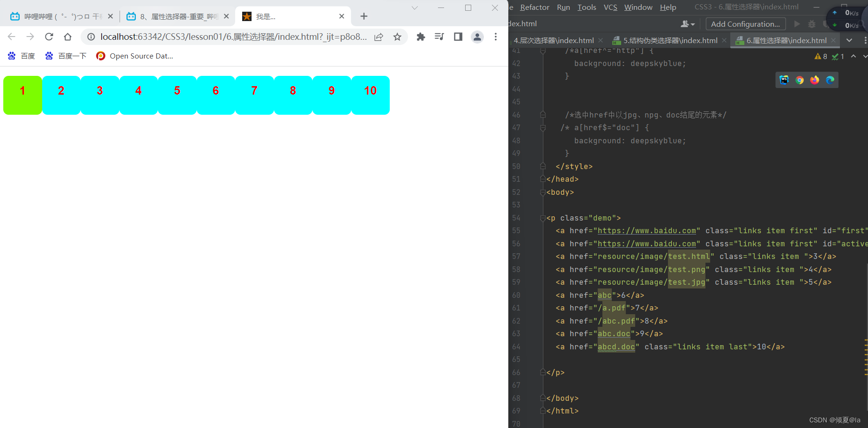Select the '我是...' browser tab
868x428 pixels.
pyautogui.click(x=294, y=16)
